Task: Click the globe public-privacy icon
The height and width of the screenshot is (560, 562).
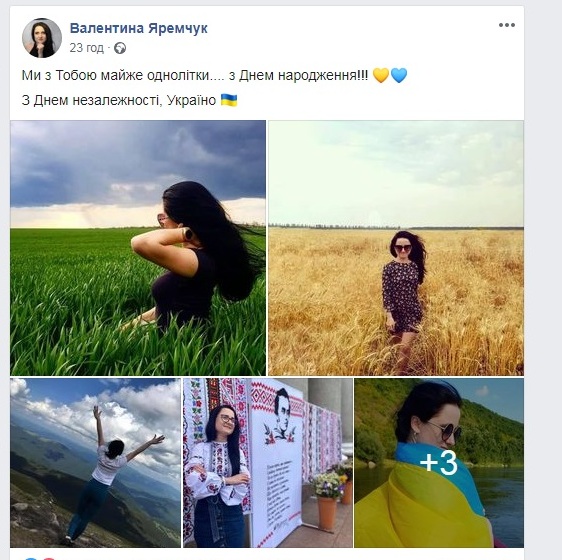Action: click(120, 48)
